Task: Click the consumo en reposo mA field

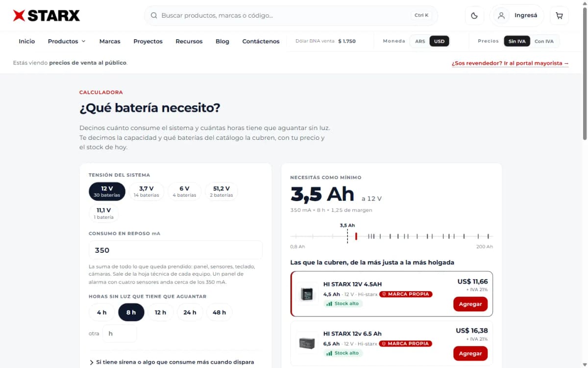Action: tap(175, 250)
